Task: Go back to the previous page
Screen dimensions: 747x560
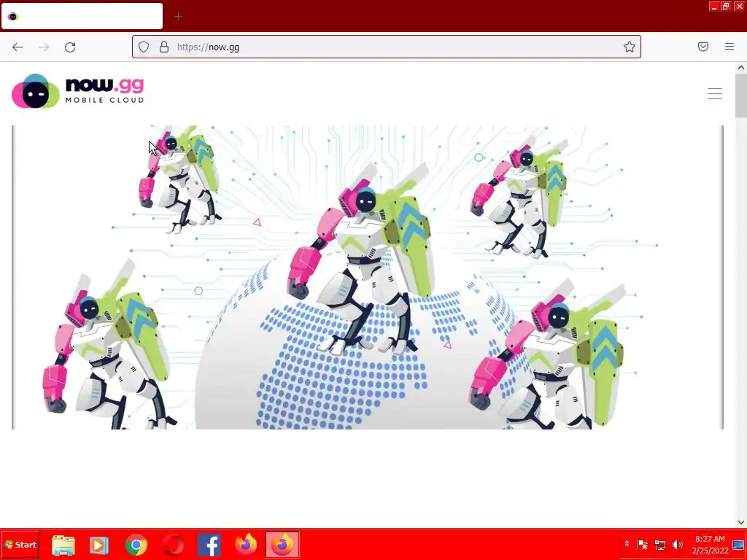Action: click(18, 47)
